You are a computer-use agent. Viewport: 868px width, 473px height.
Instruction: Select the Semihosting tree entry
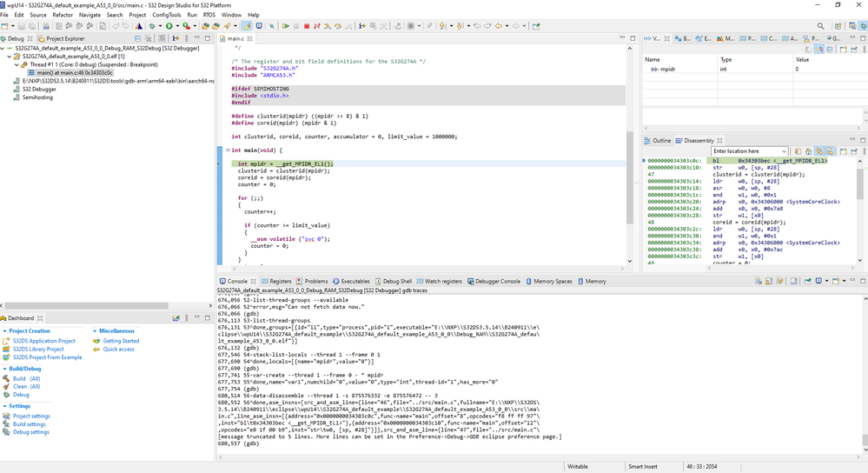coord(37,97)
